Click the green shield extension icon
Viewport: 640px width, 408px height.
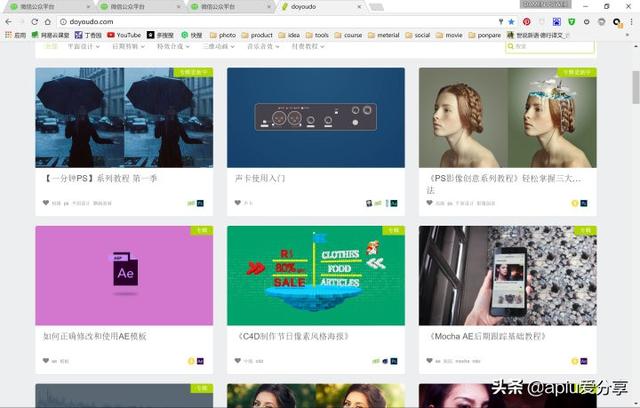(571, 22)
